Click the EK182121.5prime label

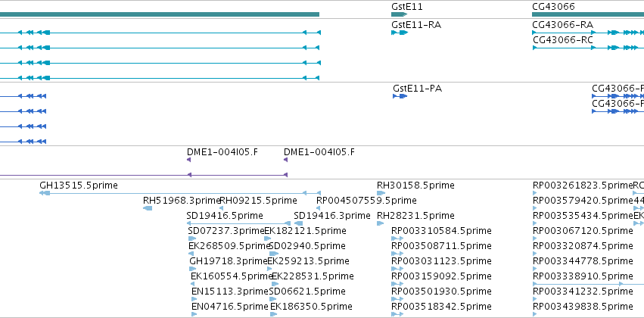point(305,231)
